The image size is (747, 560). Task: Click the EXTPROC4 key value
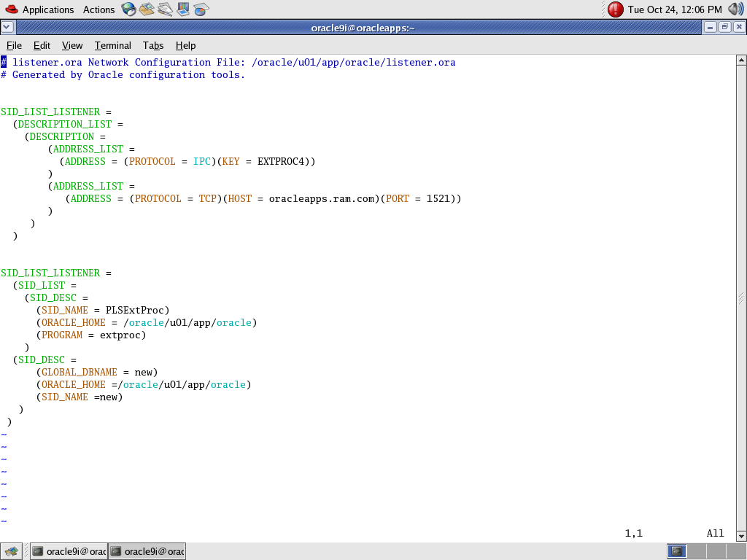pyautogui.click(x=281, y=161)
